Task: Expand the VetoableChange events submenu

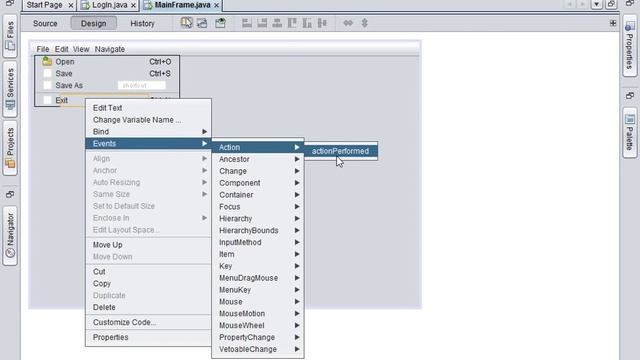Action: pos(258,349)
